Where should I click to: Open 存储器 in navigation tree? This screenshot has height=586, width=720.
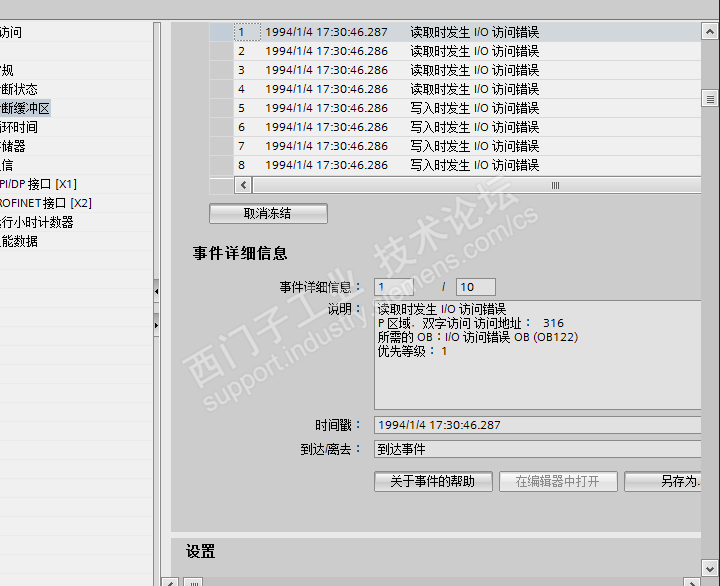(x=13, y=146)
